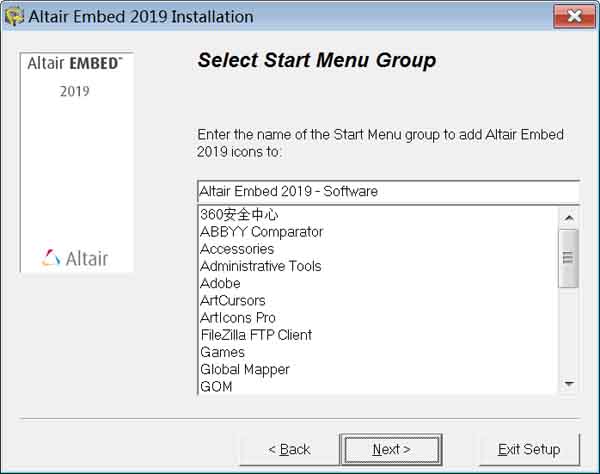The image size is (600, 474).
Task: Go back with the Back button
Action: [x=289, y=449]
